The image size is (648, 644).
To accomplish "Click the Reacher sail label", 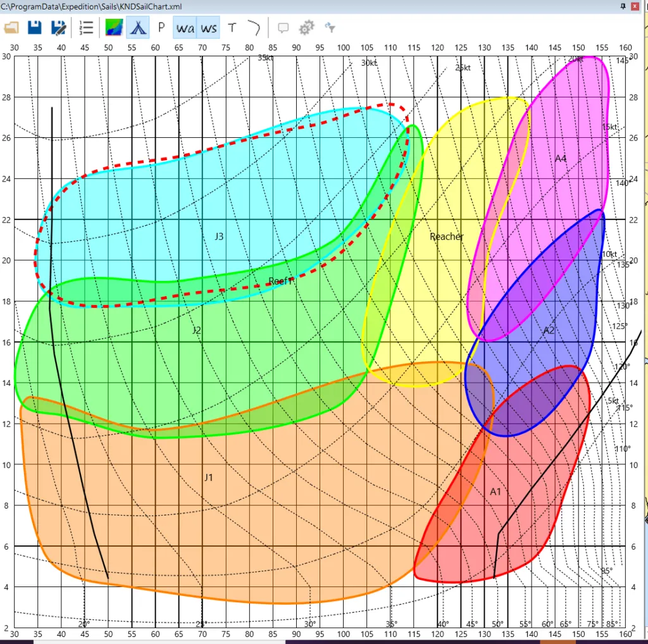I will pyautogui.click(x=446, y=237).
